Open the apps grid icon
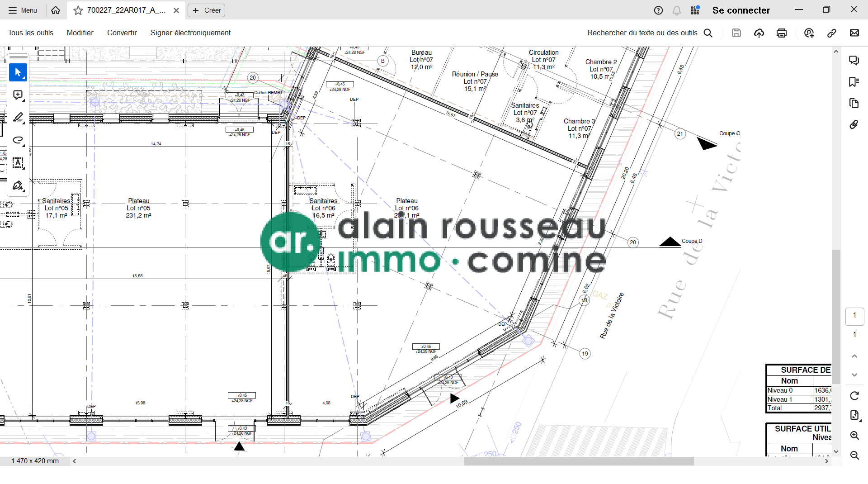This screenshot has height=484, width=868. tap(695, 10)
